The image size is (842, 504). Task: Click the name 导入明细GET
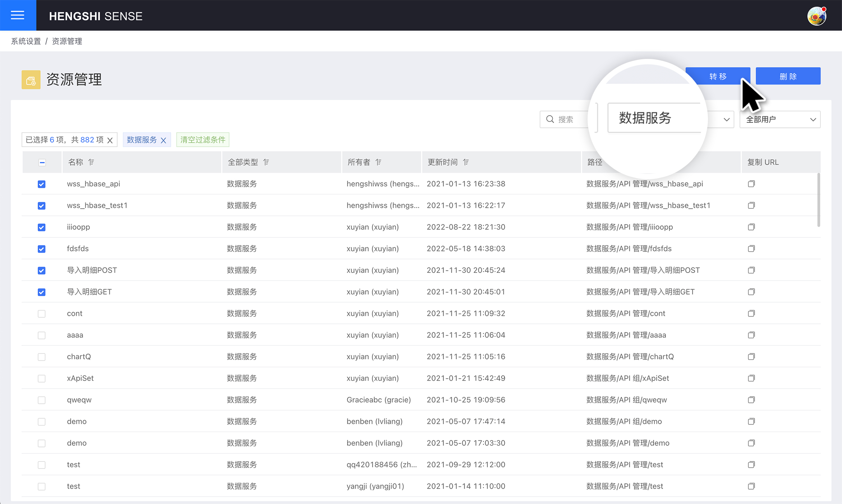(x=89, y=292)
